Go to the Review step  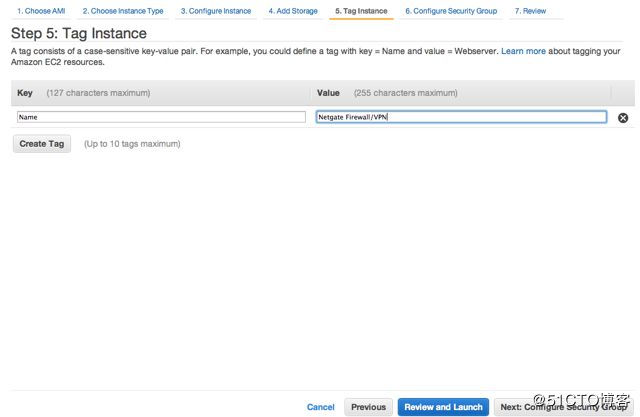pos(530,11)
